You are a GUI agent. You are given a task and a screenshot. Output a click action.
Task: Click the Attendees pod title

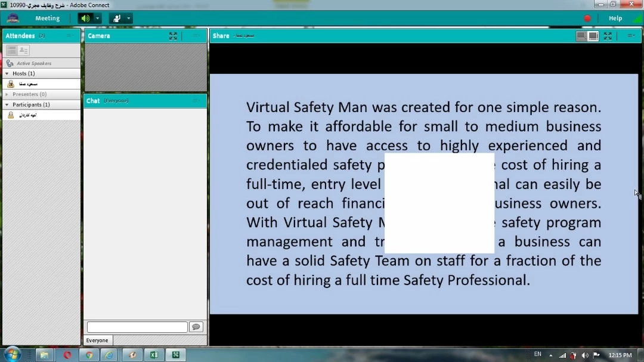tap(20, 36)
